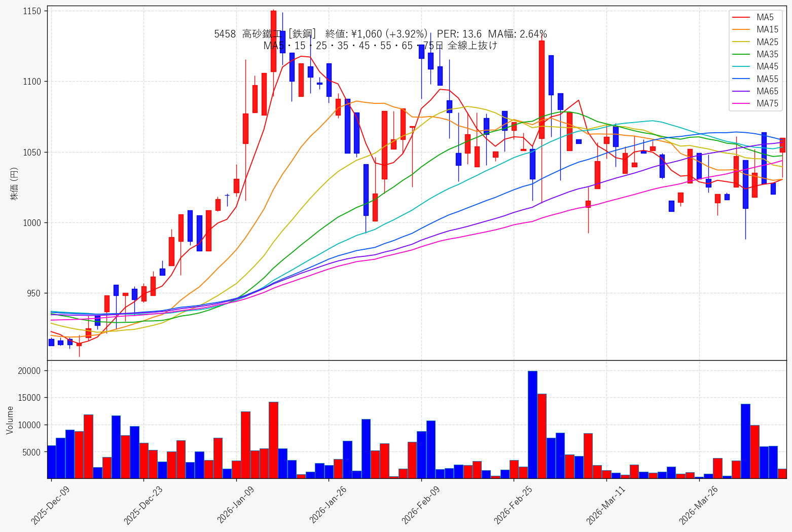The image size is (792, 532).
Task: Click the 株価 (円) axis title
Action: pyautogui.click(x=14, y=183)
